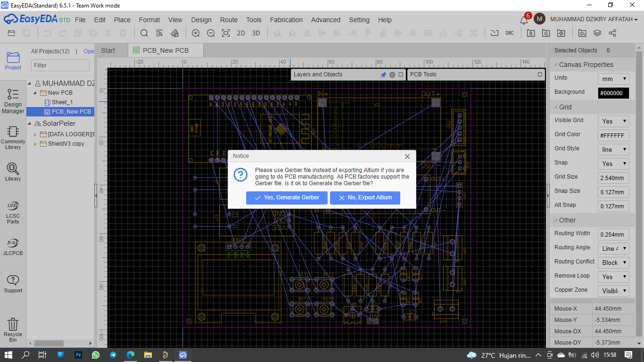Click the B (BOM) toolbar icon
Screen dimensions: 644x362
[531, 33]
